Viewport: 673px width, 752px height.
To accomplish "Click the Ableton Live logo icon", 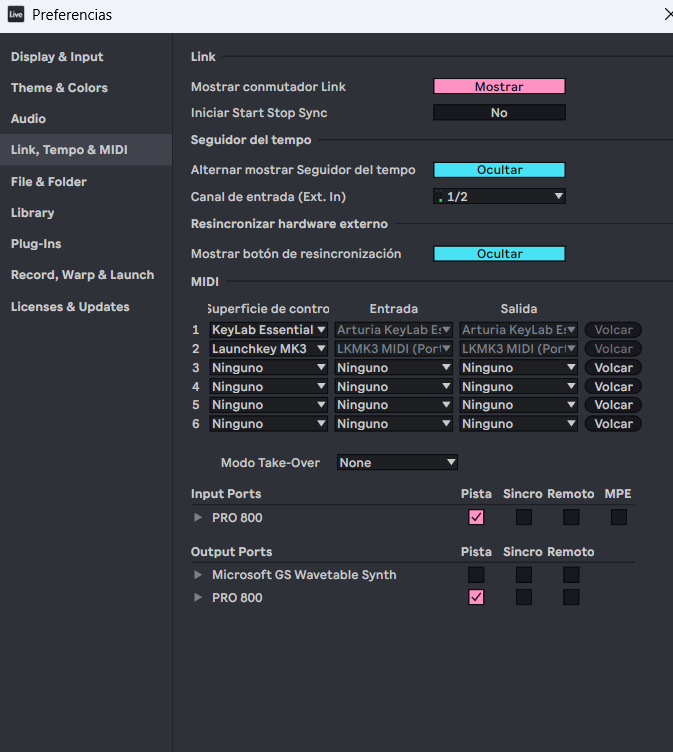I will point(16,14).
